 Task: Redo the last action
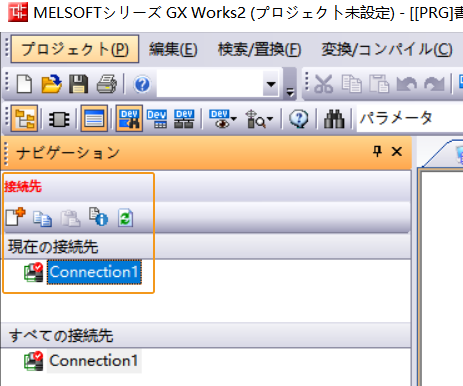click(434, 84)
